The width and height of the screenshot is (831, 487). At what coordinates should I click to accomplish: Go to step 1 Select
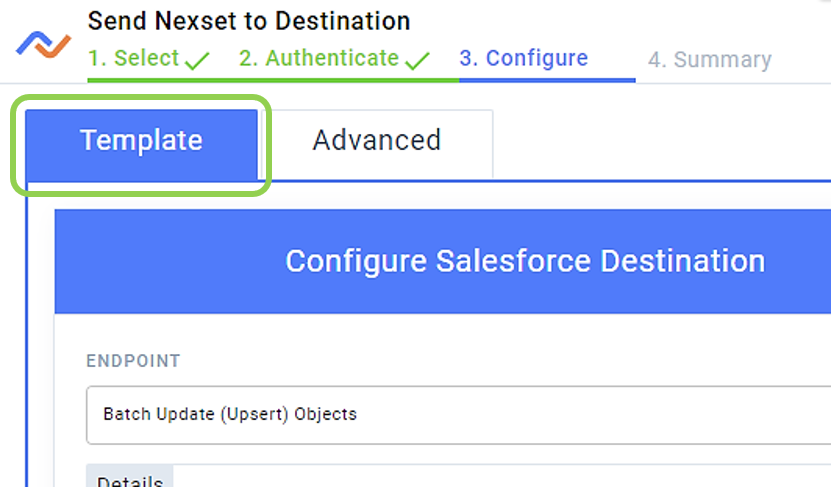(x=148, y=58)
